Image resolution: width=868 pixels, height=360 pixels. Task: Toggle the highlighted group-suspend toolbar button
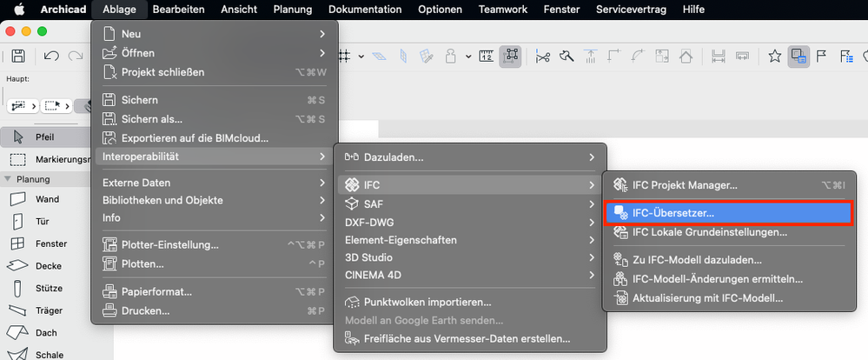(x=513, y=57)
